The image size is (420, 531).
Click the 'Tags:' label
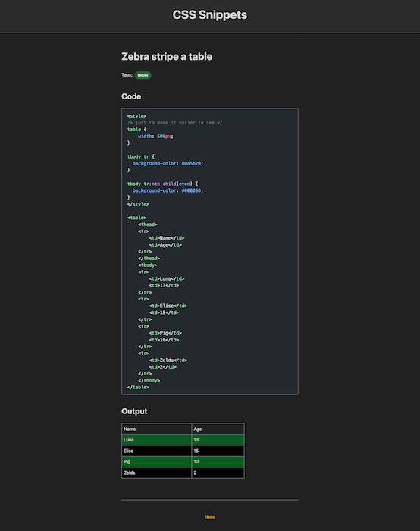[127, 75]
